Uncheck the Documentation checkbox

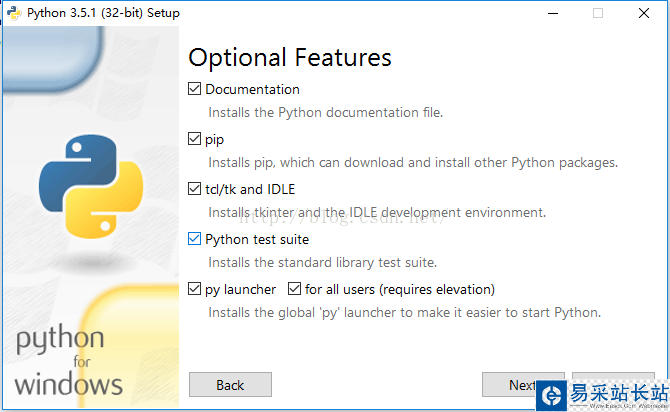coord(194,89)
